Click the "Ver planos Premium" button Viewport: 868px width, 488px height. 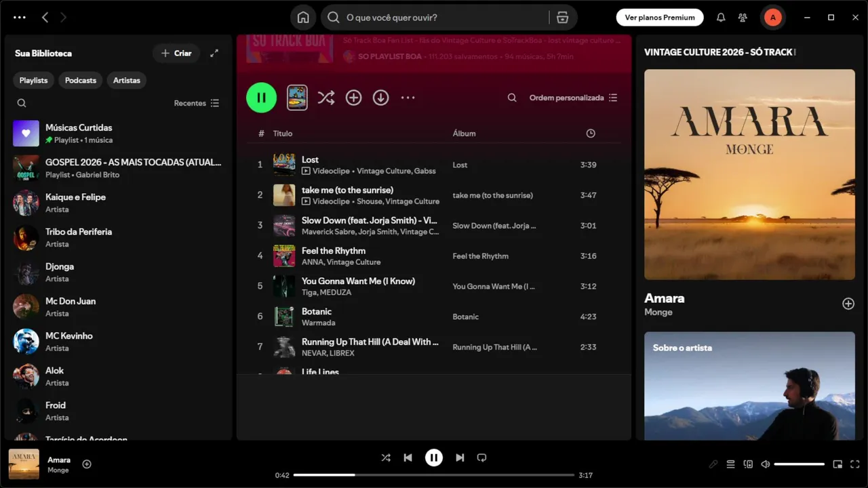point(660,18)
